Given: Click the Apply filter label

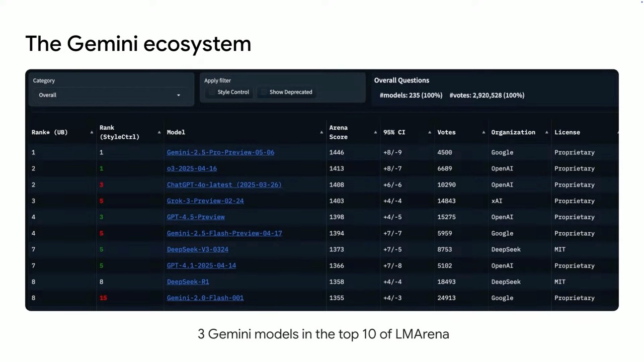Looking at the screenshot, I should [x=217, y=80].
